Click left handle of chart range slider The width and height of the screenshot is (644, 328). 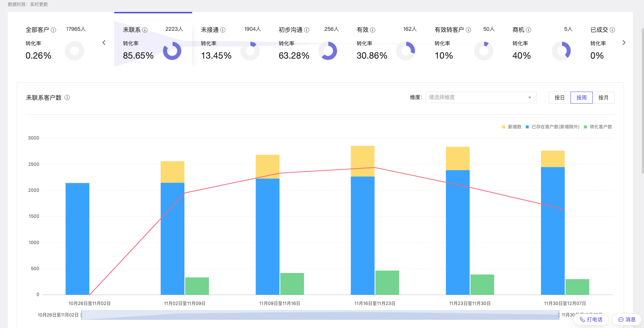tap(82, 315)
